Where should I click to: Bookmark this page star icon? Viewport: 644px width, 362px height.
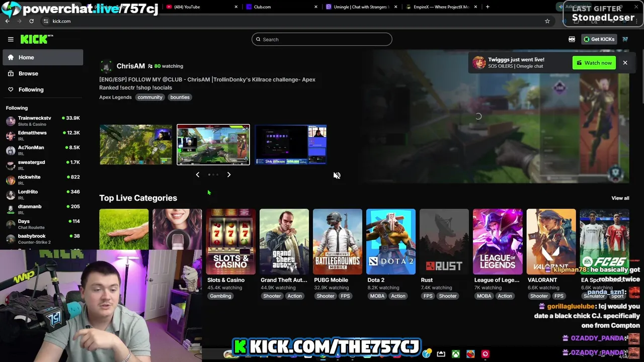547,21
